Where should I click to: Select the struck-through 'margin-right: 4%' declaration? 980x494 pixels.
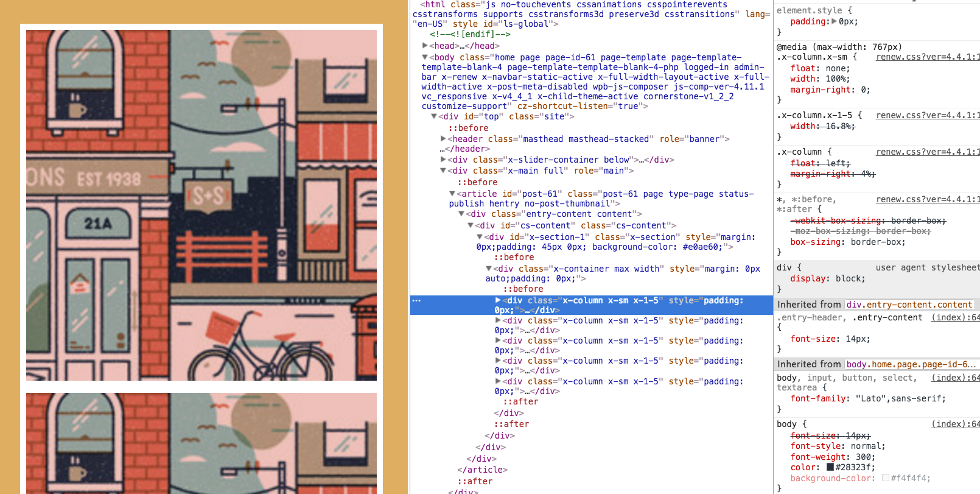click(x=833, y=174)
